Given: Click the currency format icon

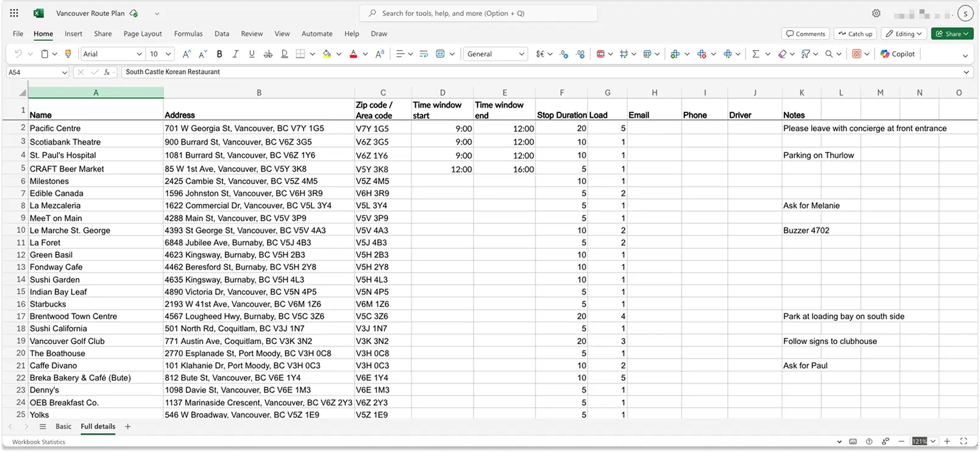Looking at the screenshot, I should pyautogui.click(x=540, y=54).
